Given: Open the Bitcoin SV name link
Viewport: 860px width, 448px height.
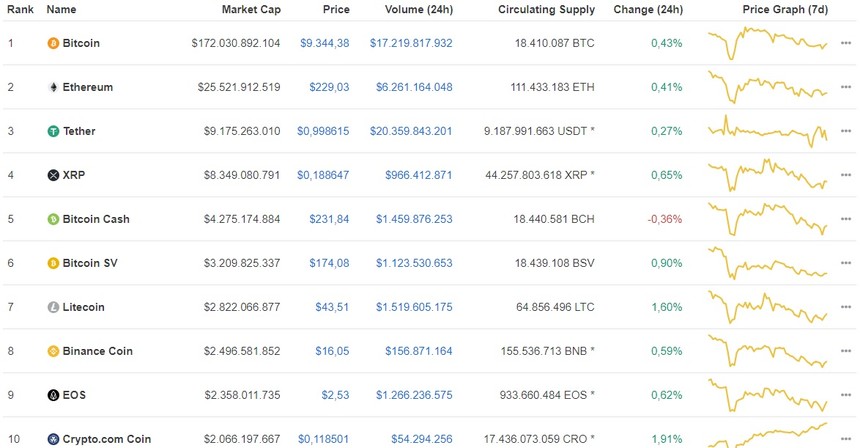Looking at the screenshot, I should tap(90, 263).
